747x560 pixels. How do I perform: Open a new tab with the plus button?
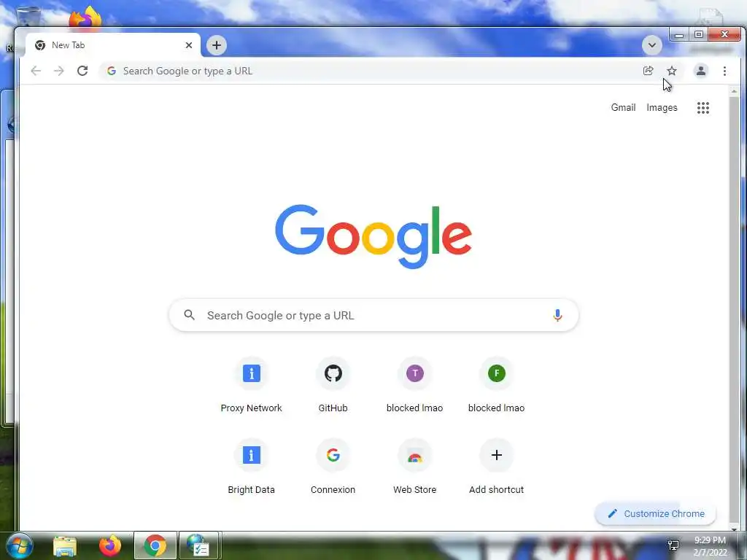click(x=217, y=45)
